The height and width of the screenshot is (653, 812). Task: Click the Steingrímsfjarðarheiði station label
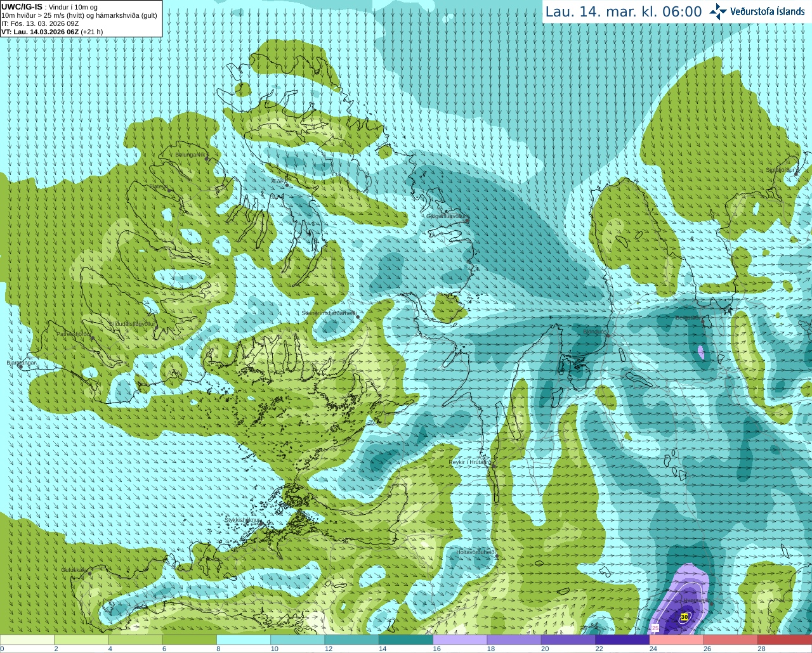(329, 313)
